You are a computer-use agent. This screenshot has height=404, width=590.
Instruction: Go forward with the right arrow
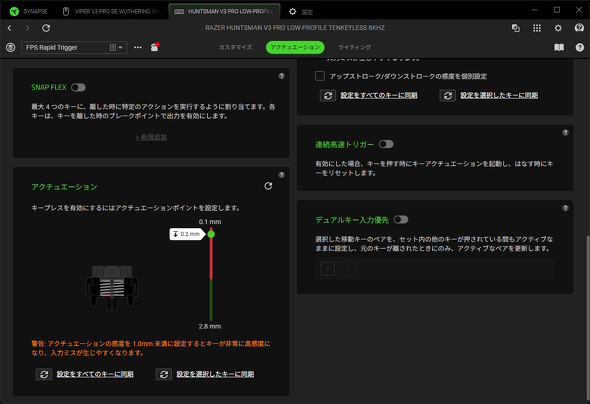(x=27, y=28)
